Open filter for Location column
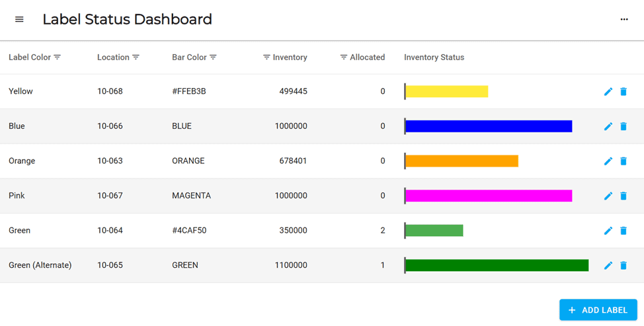This screenshot has width=644, height=326. (136, 58)
